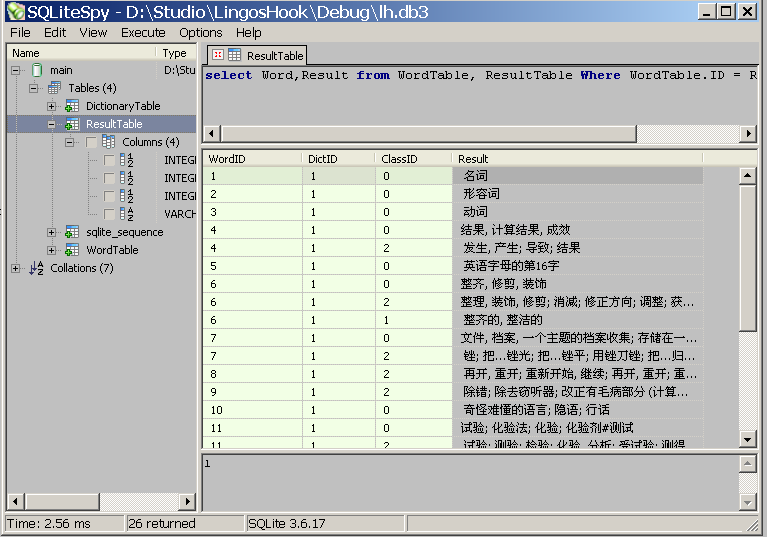This screenshot has height=537, width=767.
Task: Click the '26 returned' status bar entry
Action: 184,523
